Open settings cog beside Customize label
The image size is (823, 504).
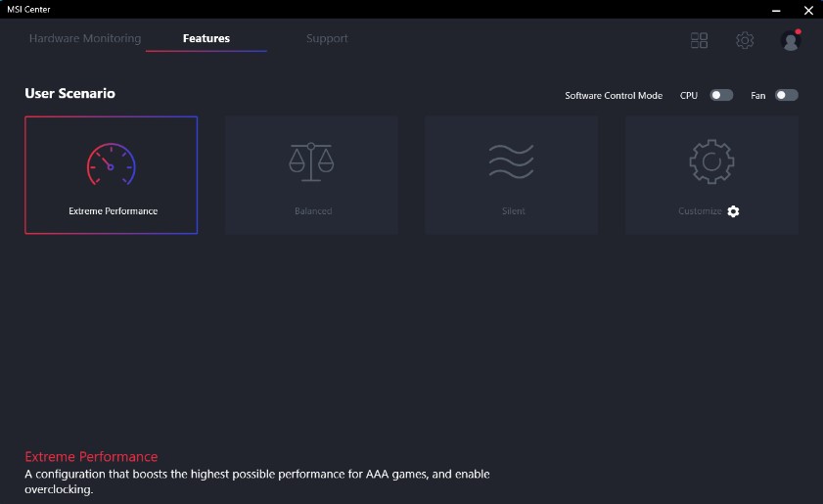tap(734, 211)
